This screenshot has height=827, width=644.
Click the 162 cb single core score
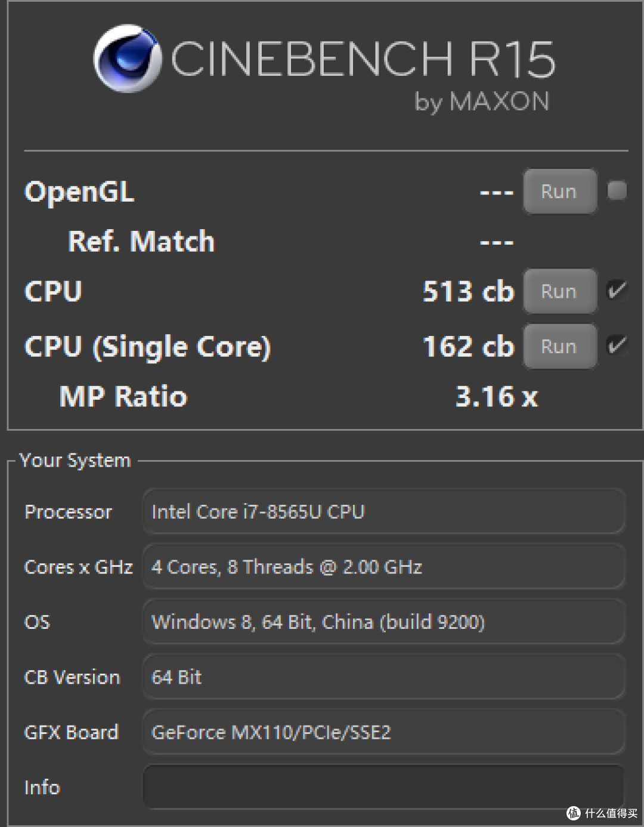point(468,347)
